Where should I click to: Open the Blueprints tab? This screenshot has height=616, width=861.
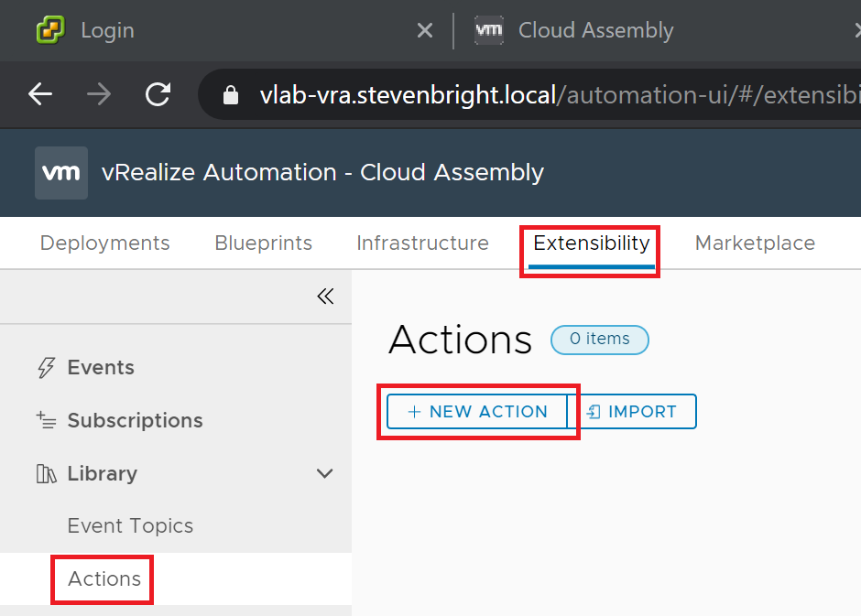coord(263,243)
